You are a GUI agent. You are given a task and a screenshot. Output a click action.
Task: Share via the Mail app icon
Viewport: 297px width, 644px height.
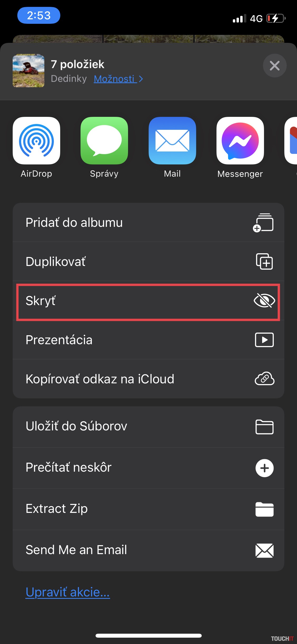point(172,141)
